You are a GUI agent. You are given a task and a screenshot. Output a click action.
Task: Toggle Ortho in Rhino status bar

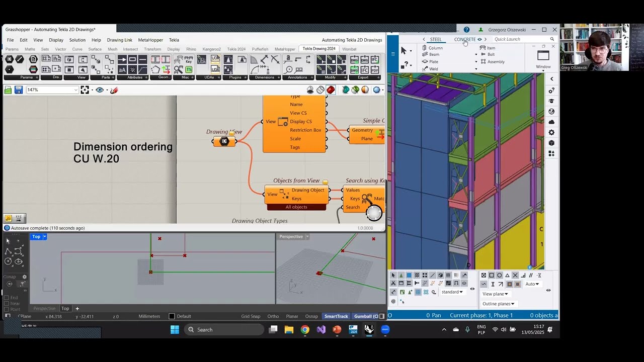pyautogui.click(x=273, y=316)
